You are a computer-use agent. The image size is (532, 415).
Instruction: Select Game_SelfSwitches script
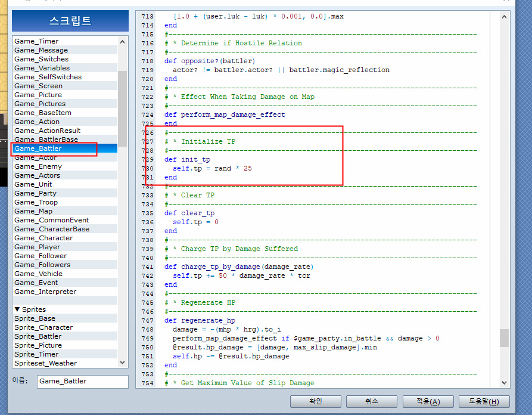[x=65, y=77]
